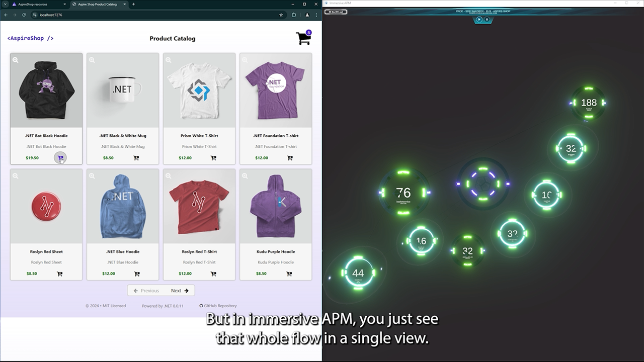Open the shopping cart showing 8 items
Screen dimensions: 644x362
(x=303, y=38)
